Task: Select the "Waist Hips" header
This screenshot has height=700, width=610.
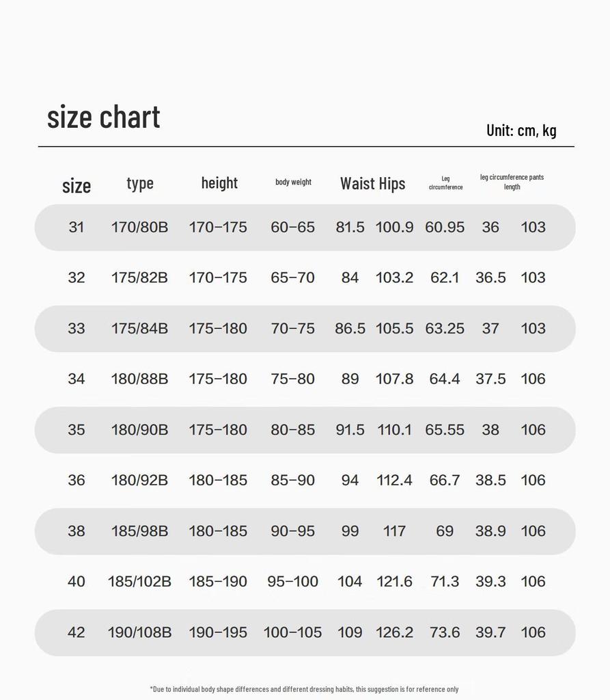Action: click(372, 183)
